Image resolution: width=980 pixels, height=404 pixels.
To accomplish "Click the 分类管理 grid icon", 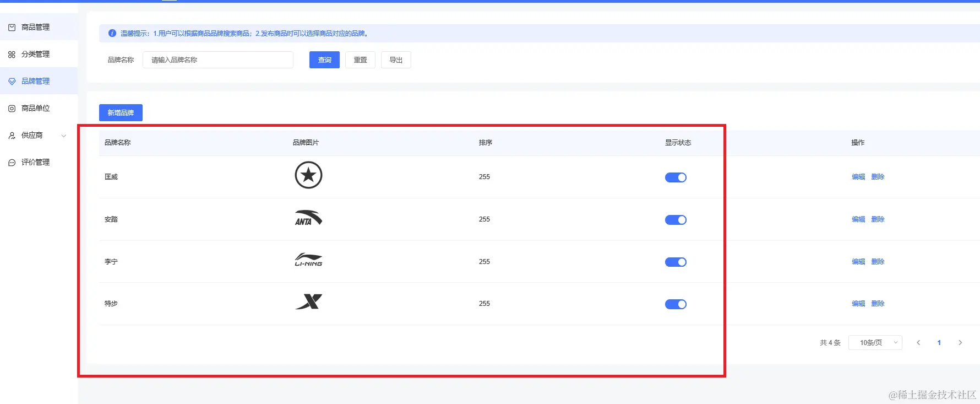I will click(x=12, y=54).
